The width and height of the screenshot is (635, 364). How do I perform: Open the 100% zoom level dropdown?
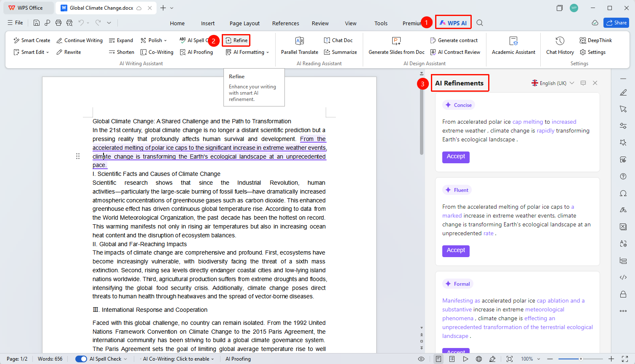(531, 359)
